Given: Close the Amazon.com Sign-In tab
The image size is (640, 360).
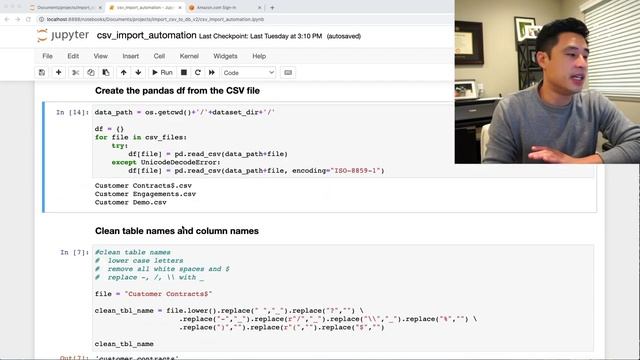Looking at the screenshot, I should click(x=260, y=7).
